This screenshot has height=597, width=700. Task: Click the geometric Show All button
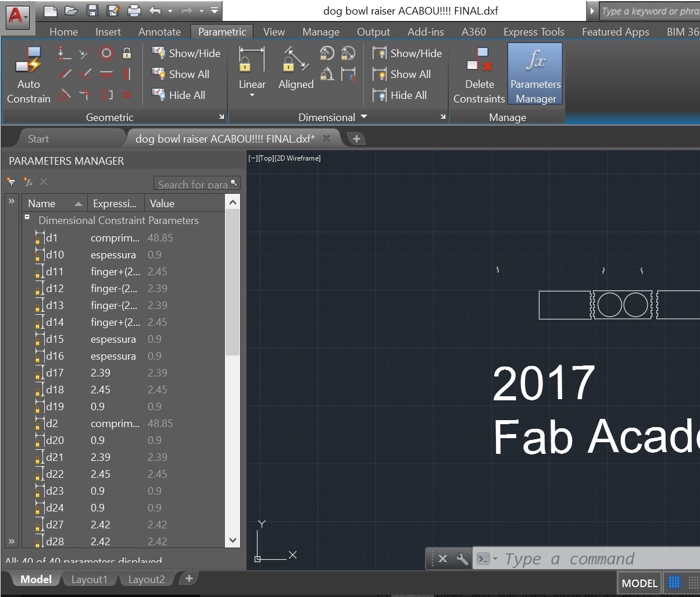click(181, 74)
